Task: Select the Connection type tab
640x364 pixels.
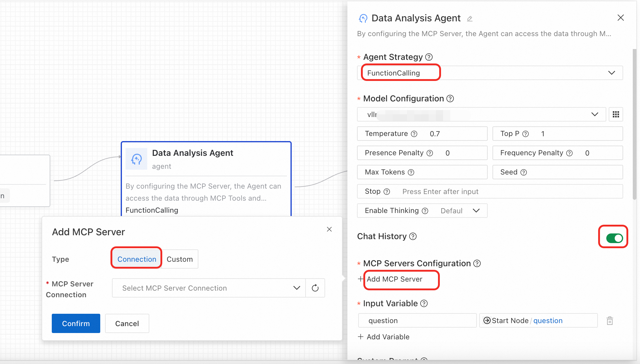Action: 137,259
